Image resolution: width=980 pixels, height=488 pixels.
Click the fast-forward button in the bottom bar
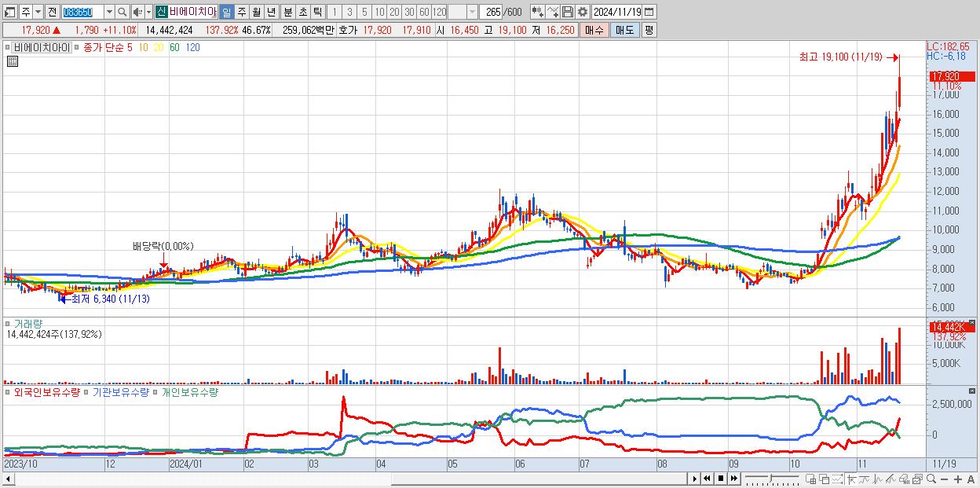click(733, 479)
